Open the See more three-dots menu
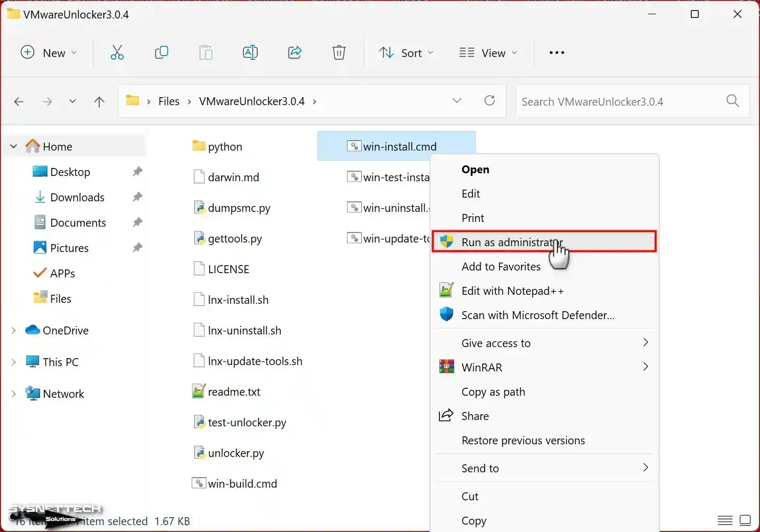Viewport: 760px width, 532px height. (x=557, y=53)
